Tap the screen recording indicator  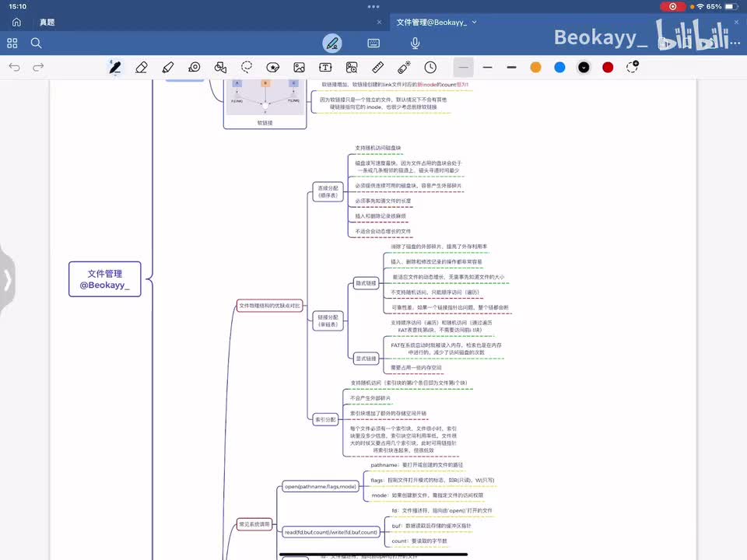[x=672, y=7]
